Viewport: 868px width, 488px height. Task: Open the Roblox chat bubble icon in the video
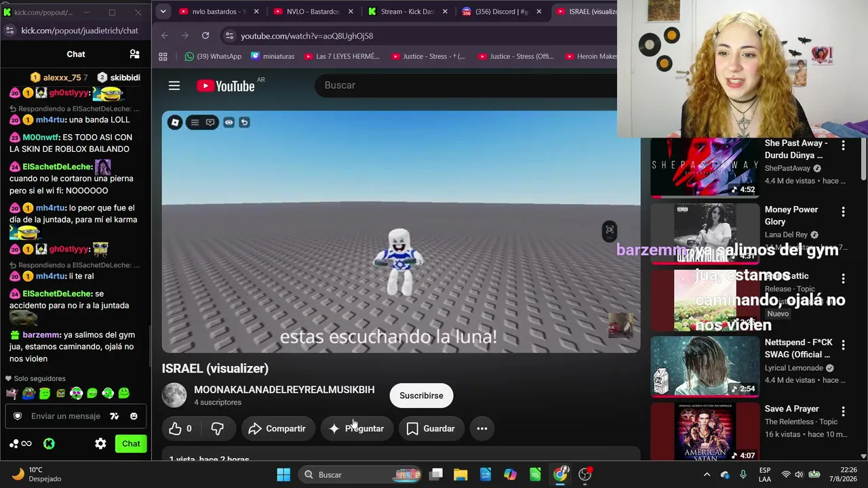point(210,123)
